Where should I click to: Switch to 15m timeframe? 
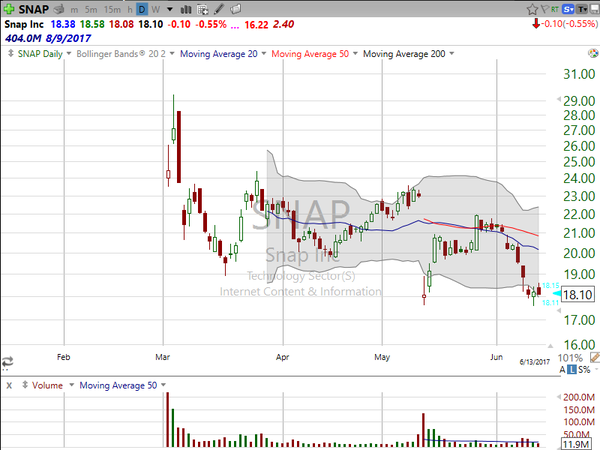click(112, 9)
